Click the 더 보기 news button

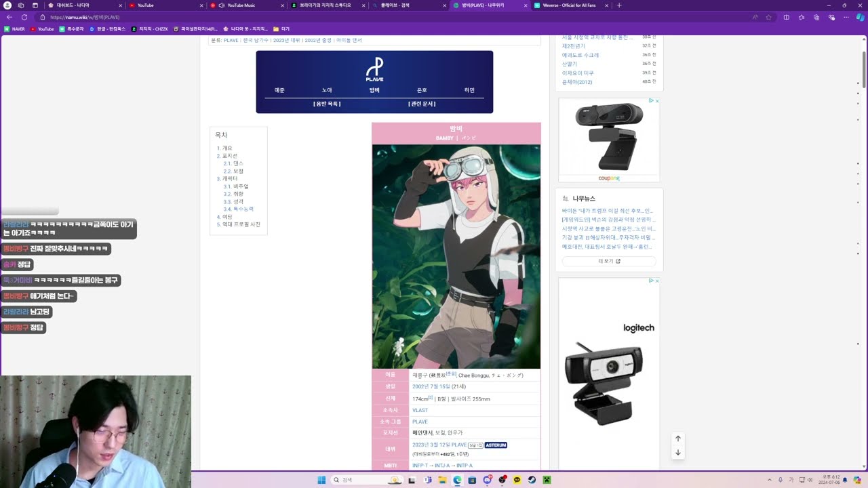pyautogui.click(x=609, y=261)
